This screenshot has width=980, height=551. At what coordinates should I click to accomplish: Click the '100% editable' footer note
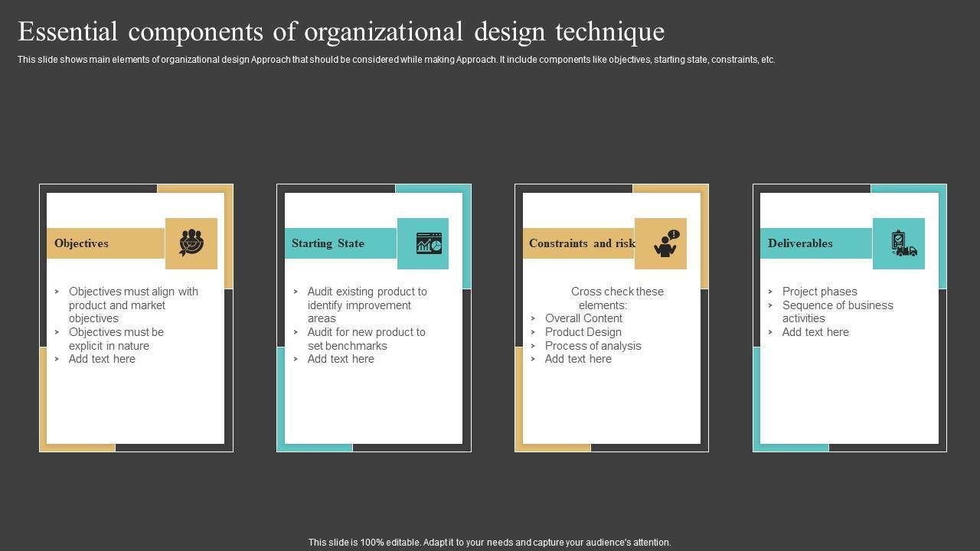coord(489,543)
